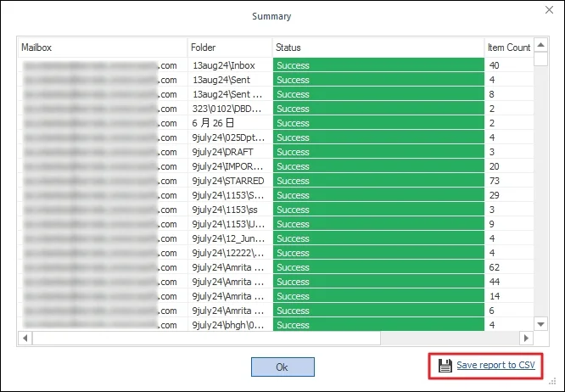The image size is (565, 392).
Task: Click item count 6 cell
Action: [x=509, y=311]
